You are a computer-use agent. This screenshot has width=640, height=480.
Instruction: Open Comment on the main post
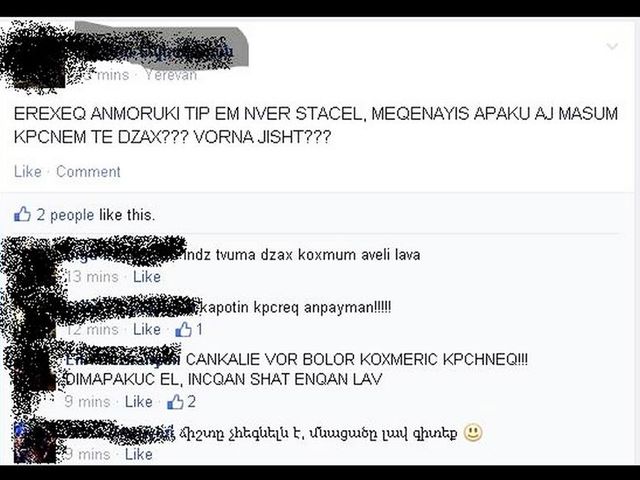coord(88,171)
